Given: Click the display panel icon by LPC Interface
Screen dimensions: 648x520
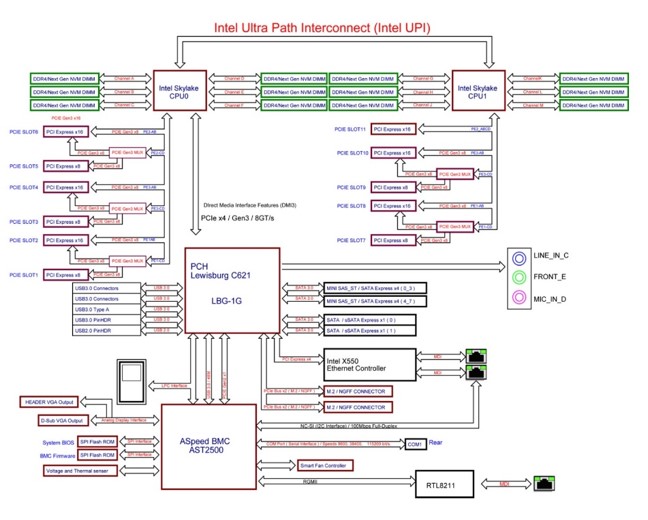Looking at the screenshot, I should point(131,382).
